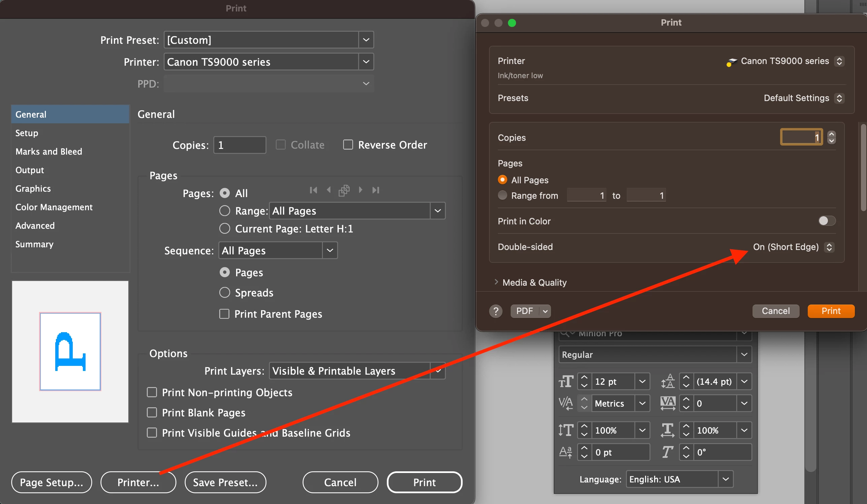Viewport: 867px width, 504px height.
Task: Click the next page arrow icon
Action: 360,190
